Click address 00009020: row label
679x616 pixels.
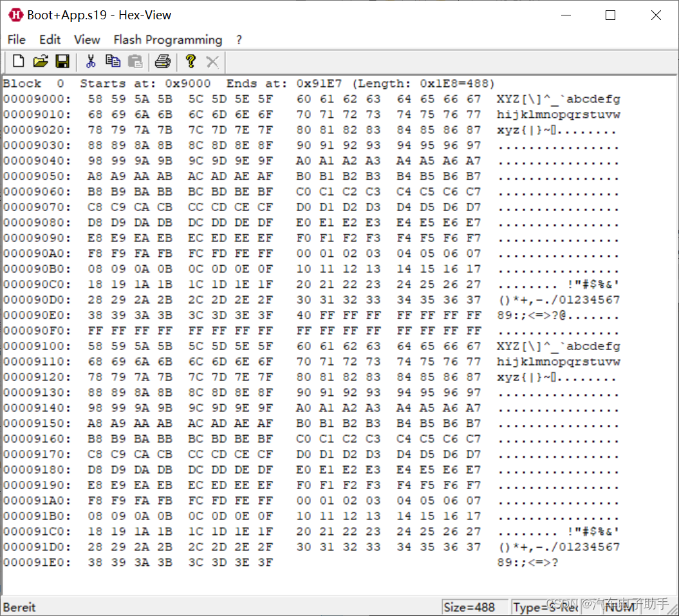pyautogui.click(x=37, y=129)
